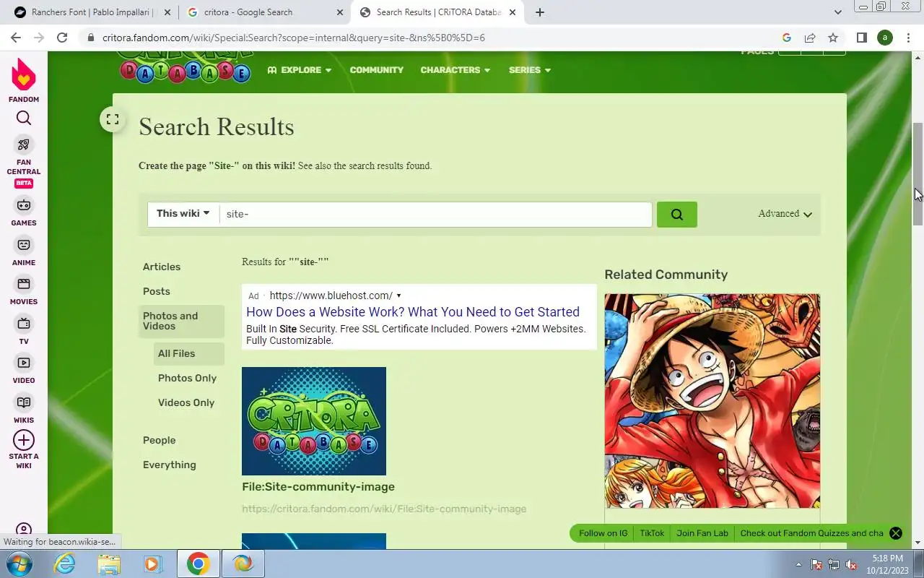Click the page vertical scrollbar thumb
Image resolution: width=924 pixels, height=578 pixels.
918,174
